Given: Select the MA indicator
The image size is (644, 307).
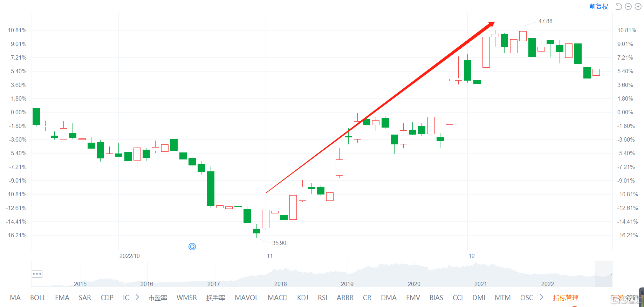Looking at the screenshot, I should pyautogui.click(x=15, y=298).
